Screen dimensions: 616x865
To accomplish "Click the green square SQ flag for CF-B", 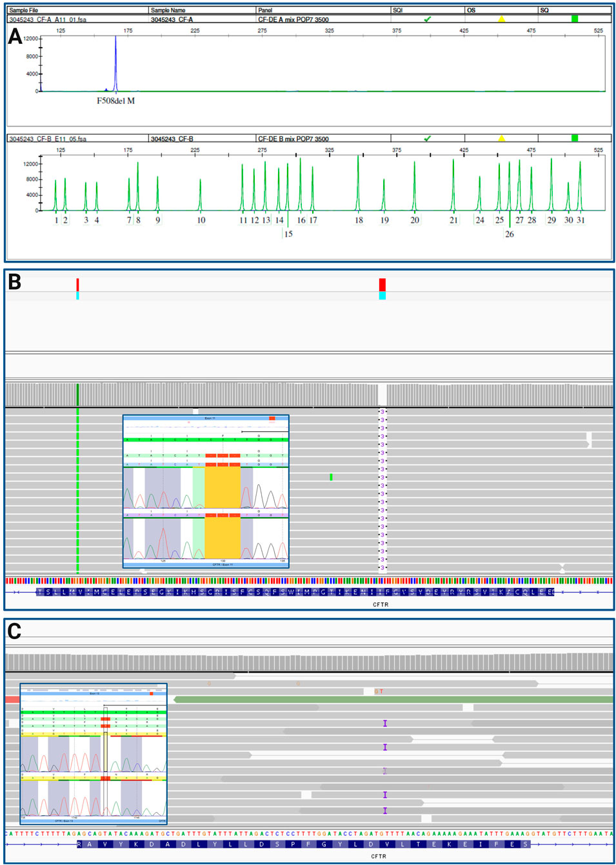I will (575, 138).
